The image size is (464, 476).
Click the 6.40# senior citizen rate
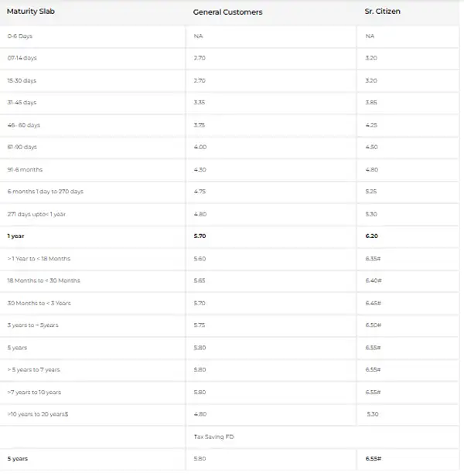tap(374, 280)
